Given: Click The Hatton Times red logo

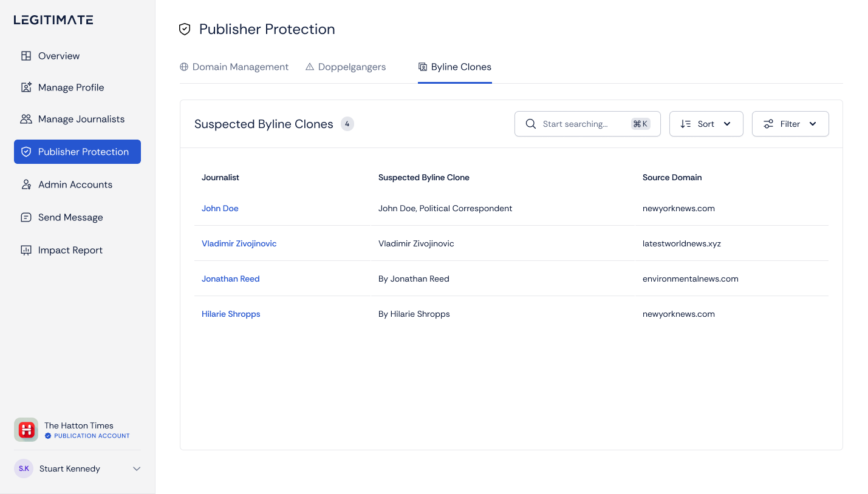Looking at the screenshot, I should tap(26, 430).
